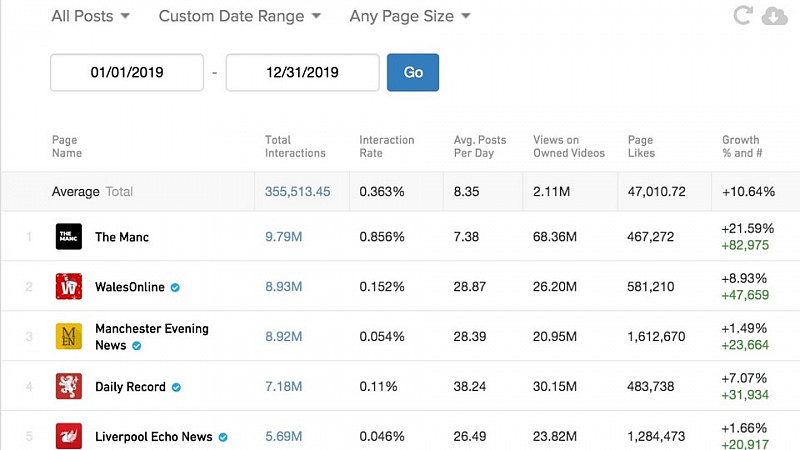The image size is (800, 450).
Task: Open Manchester Evening News 8.92M link
Action: [x=283, y=337]
